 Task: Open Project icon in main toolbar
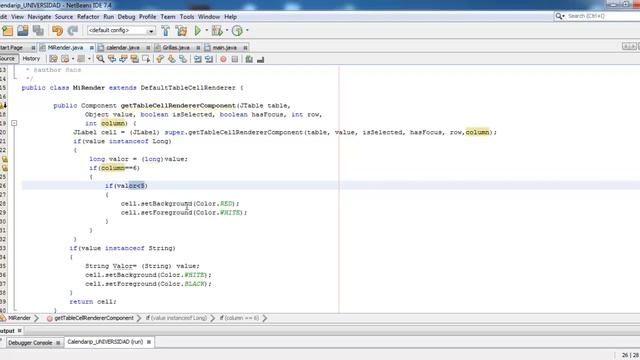tap(23, 31)
